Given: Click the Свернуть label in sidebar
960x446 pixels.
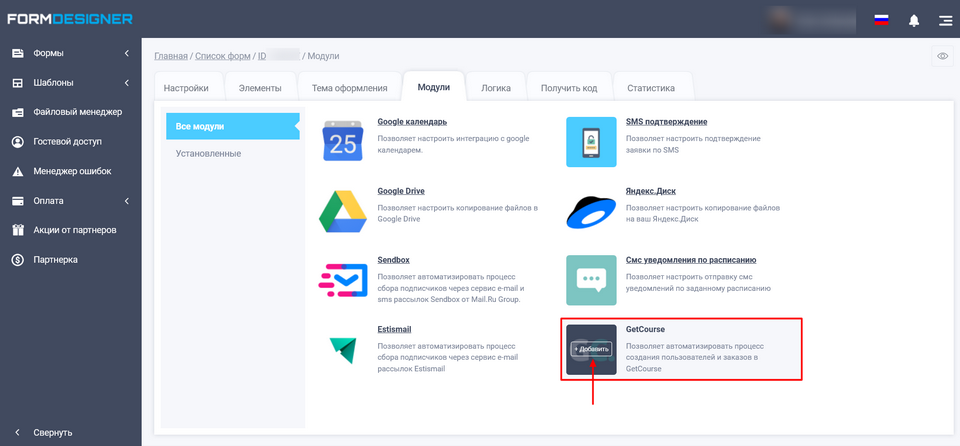Looking at the screenshot, I should 53,433.
